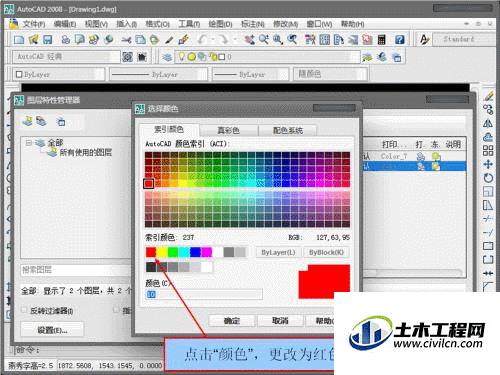Switch to the 索引颜色 tab
Screen dimensions: 500x375
tap(169, 129)
